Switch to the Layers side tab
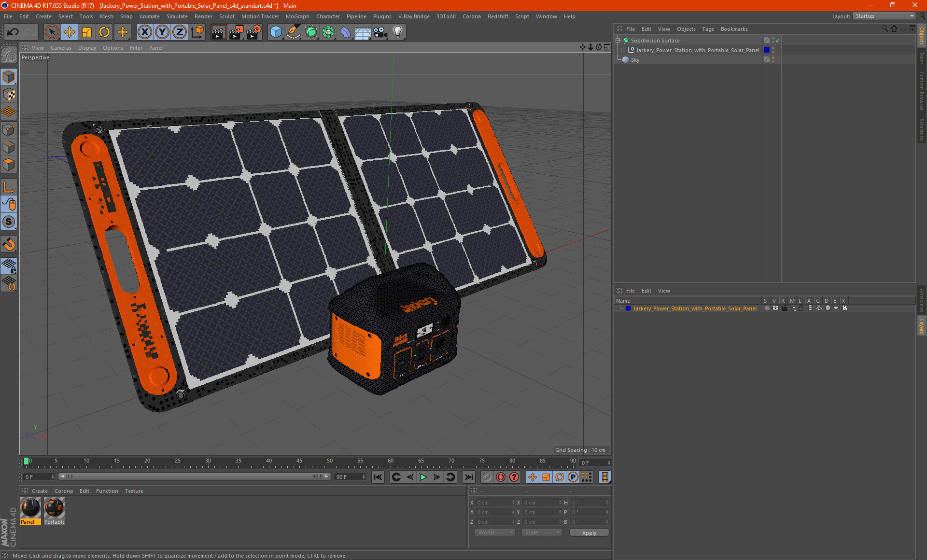Image resolution: width=927 pixels, height=560 pixels. [x=921, y=326]
